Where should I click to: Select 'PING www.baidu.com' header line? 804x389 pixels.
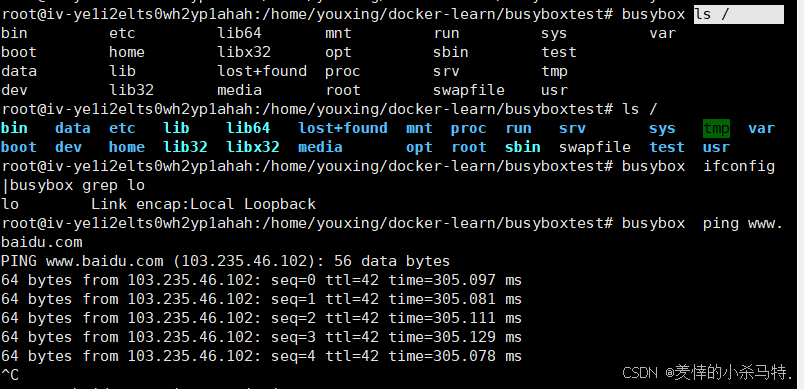[225, 261]
